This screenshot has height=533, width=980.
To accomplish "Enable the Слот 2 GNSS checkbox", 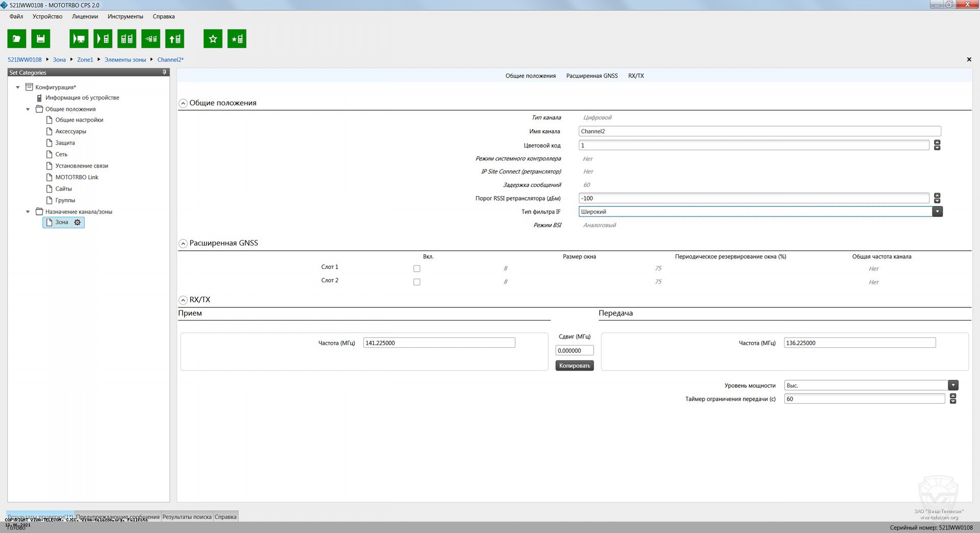I will coord(416,282).
